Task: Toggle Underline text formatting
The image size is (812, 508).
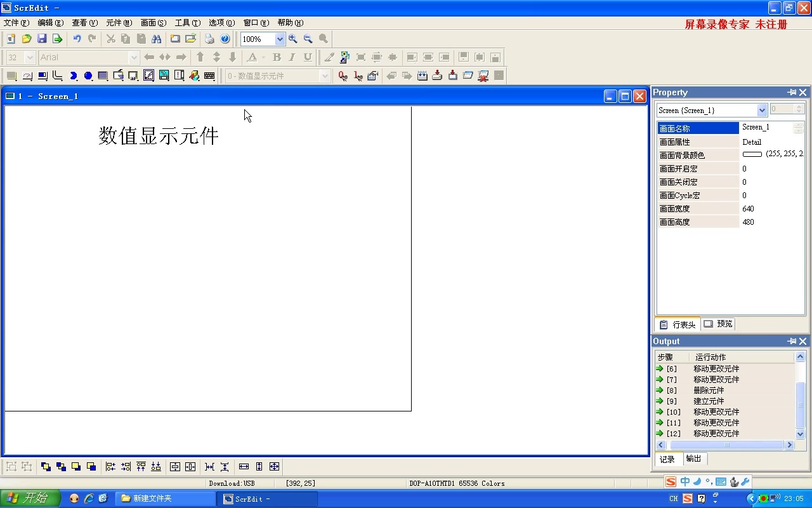Action: tap(308, 57)
